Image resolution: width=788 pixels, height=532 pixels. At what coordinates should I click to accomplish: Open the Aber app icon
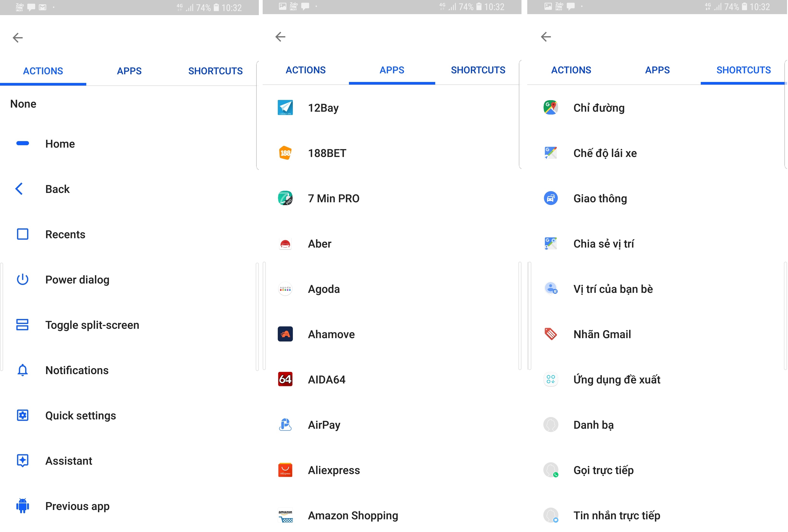285,243
